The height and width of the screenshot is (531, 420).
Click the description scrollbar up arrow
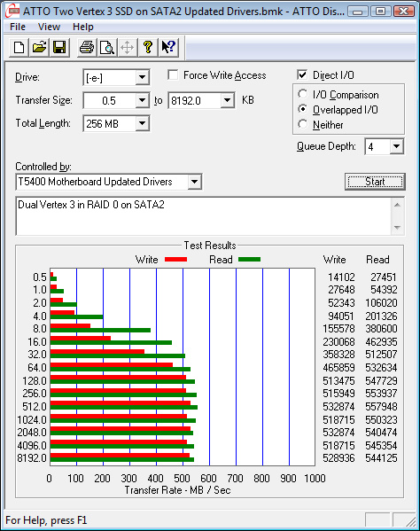click(x=397, y=205)
